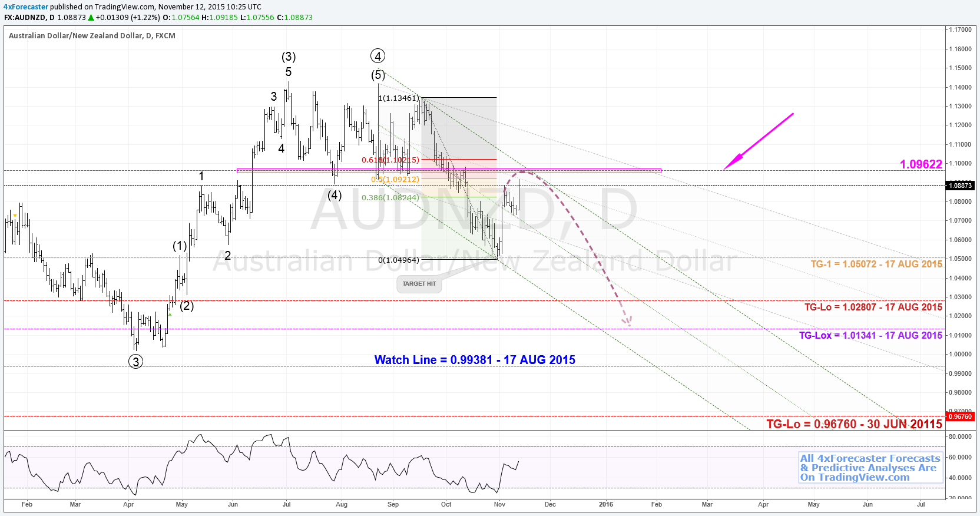Select the magenta 1.09622 price label

click(921, 164)
